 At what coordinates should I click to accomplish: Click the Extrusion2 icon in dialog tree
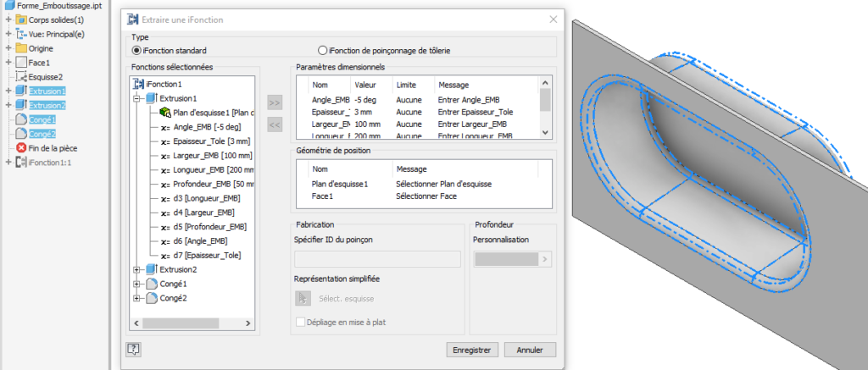point(152,270)
